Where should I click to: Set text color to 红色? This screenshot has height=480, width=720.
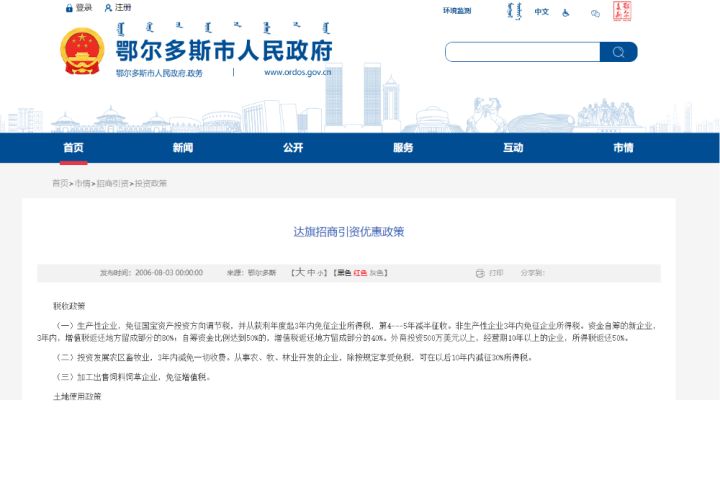pos(360,272)
